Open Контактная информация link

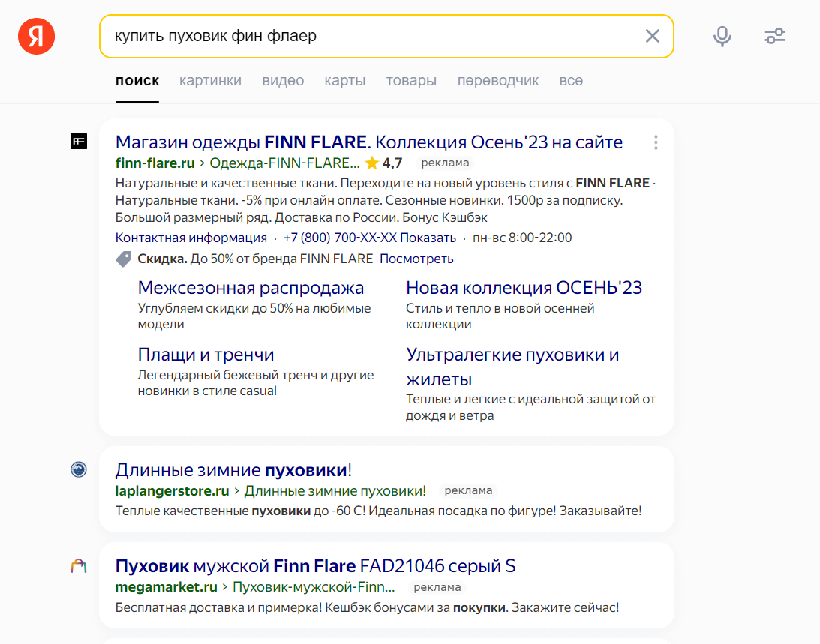coord(191,238)
